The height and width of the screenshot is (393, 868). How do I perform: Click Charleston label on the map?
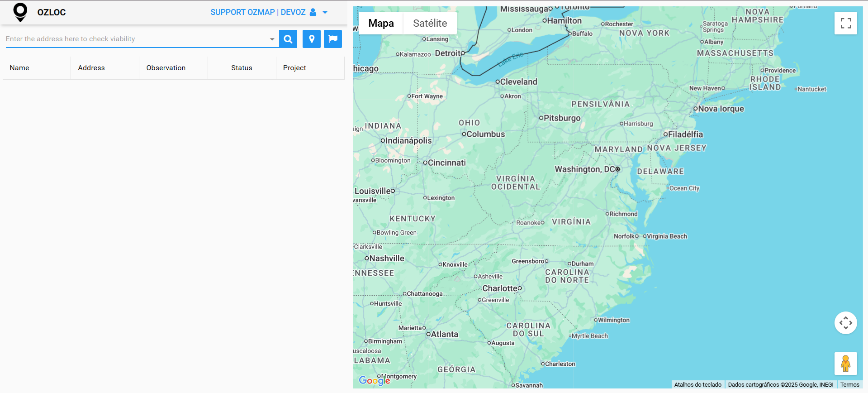[560, 364]
